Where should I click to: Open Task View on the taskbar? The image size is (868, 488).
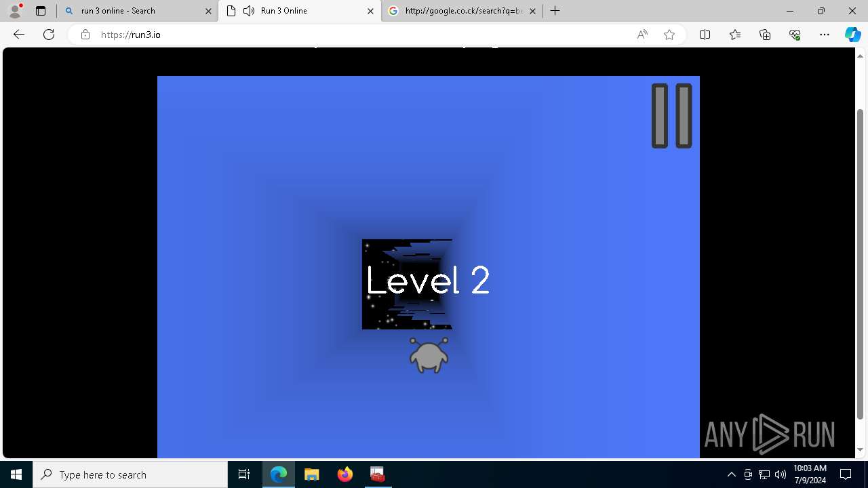coord(244,474)
